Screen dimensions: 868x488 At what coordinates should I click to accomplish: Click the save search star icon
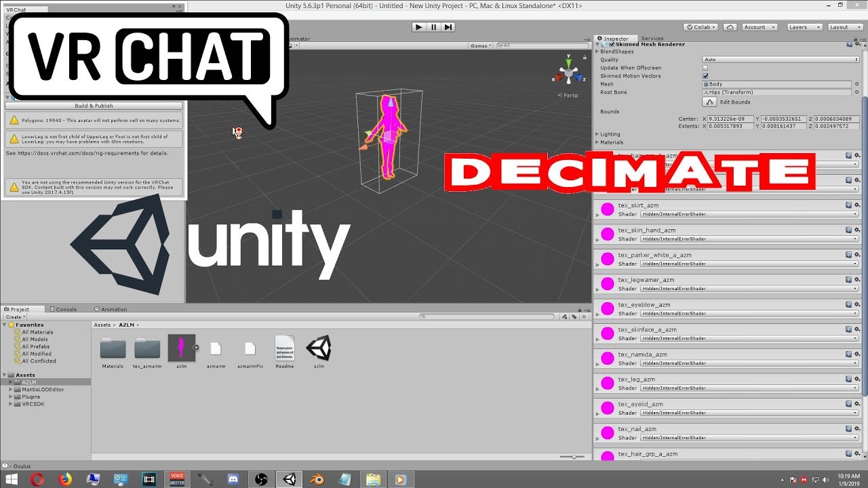coord(583,317)
